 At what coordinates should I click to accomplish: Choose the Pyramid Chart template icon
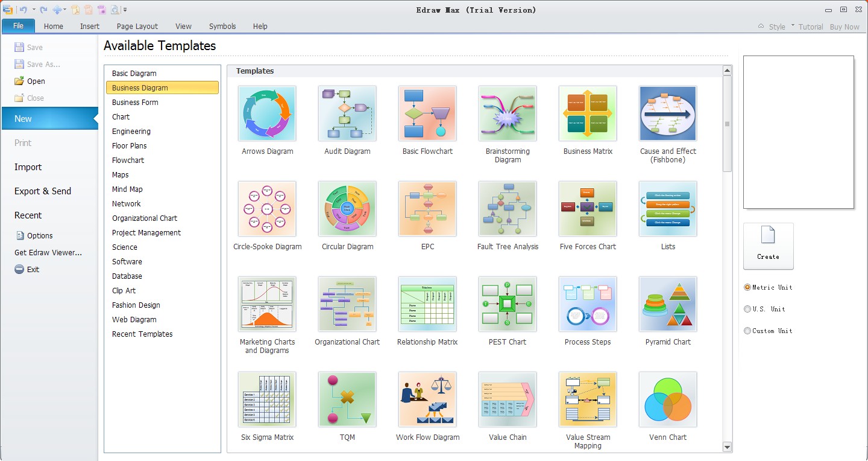point(668,304)
